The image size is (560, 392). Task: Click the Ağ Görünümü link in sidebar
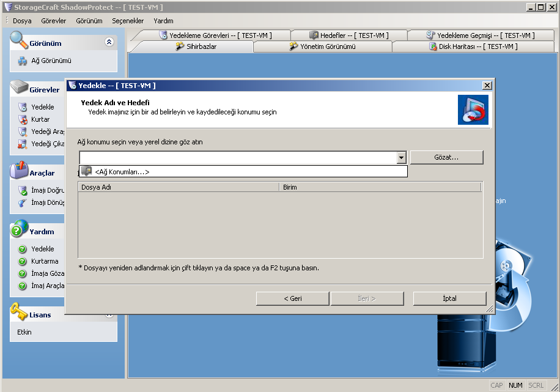click(x=51, y=61)
